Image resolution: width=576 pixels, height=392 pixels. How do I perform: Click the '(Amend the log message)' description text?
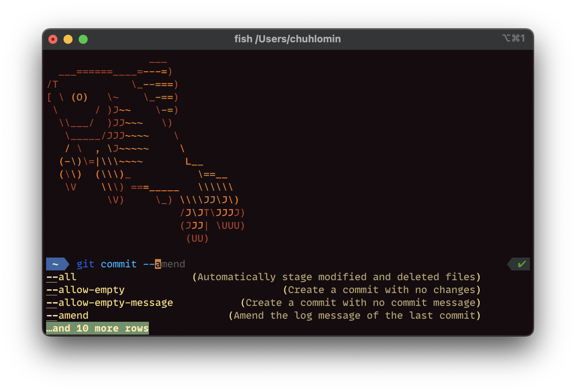click(x=354, y=315)
